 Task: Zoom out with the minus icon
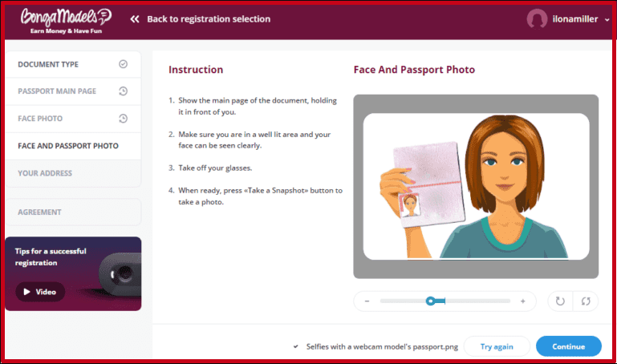[367, 301]
